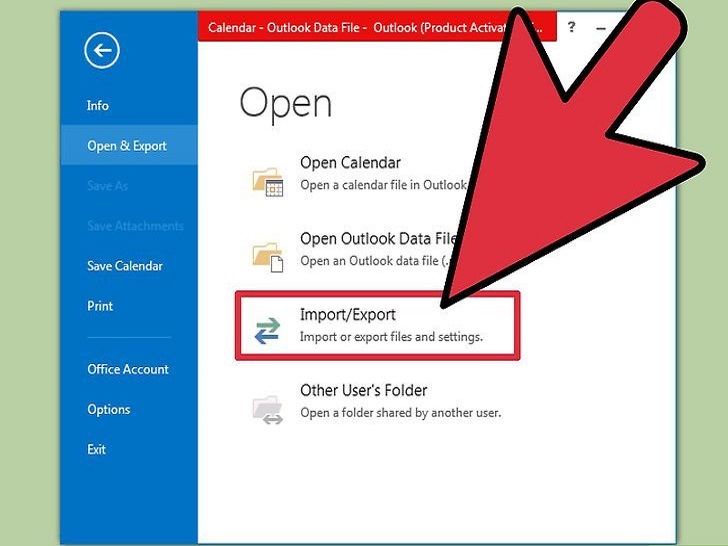Click 'Import or export files and settings.' text
Screen dimensions: 728x546
tap(391, 337)
